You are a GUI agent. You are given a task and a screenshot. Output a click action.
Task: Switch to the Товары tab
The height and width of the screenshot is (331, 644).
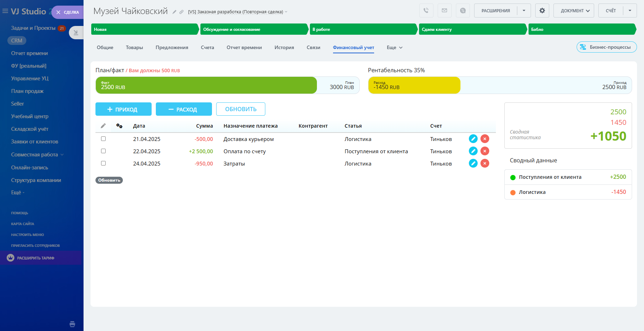point(134,48)
